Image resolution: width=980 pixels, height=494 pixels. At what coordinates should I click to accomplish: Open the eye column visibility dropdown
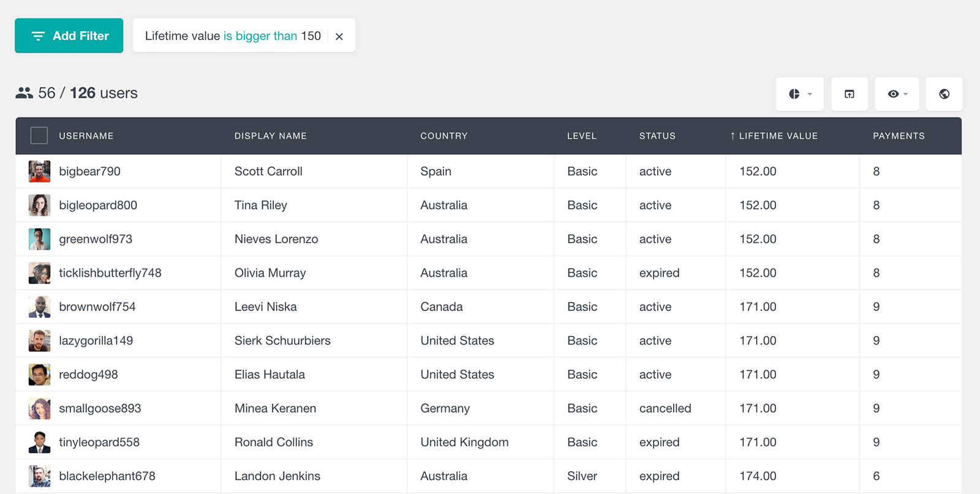point(897,94)
